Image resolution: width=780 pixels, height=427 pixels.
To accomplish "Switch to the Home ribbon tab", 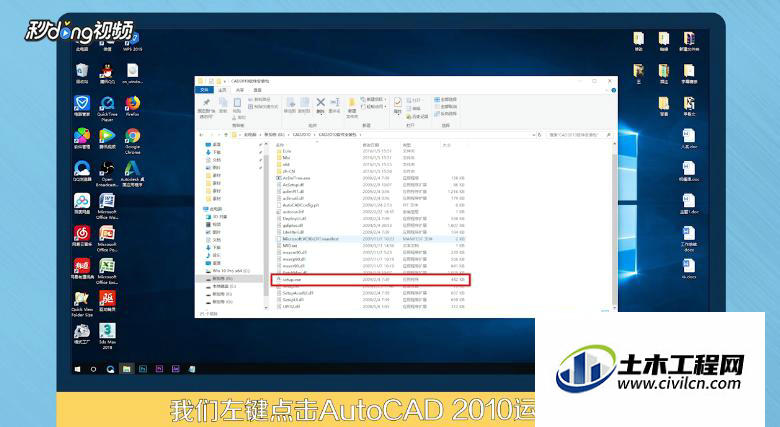I will pyautogui.click(x=222, y=90).
